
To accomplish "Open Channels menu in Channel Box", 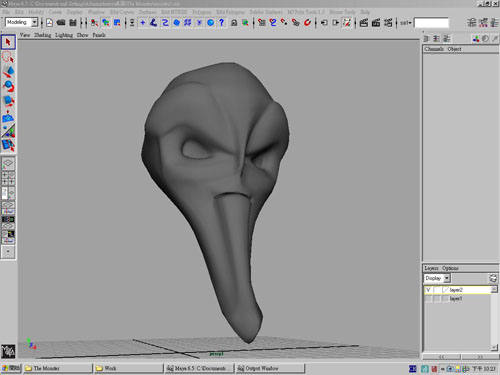I will coord(434,49).
